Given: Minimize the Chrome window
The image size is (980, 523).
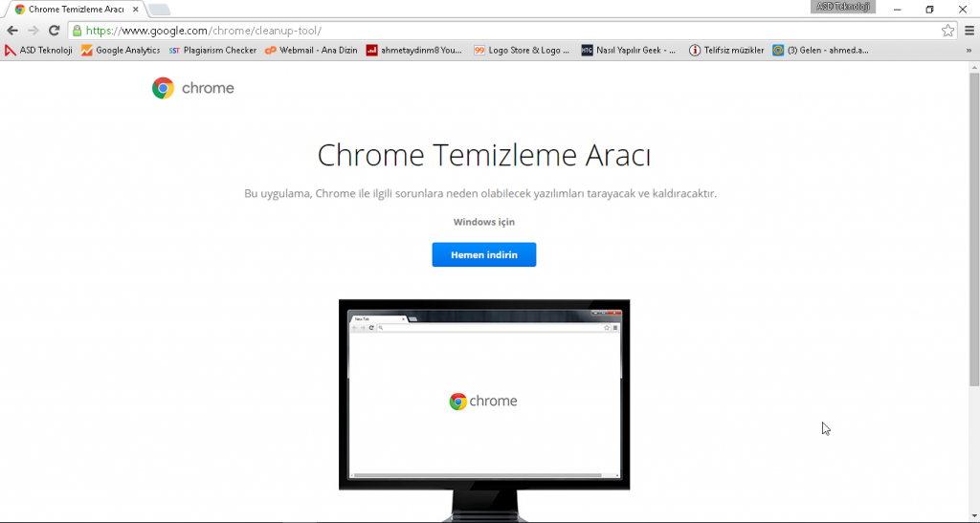Looking at the screenshot, I should [898, 10].
